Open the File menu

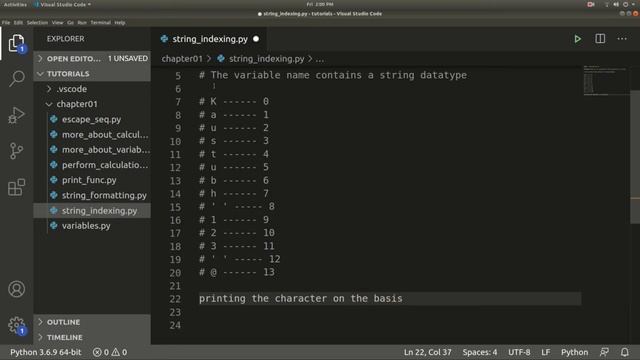pos(6,22)
